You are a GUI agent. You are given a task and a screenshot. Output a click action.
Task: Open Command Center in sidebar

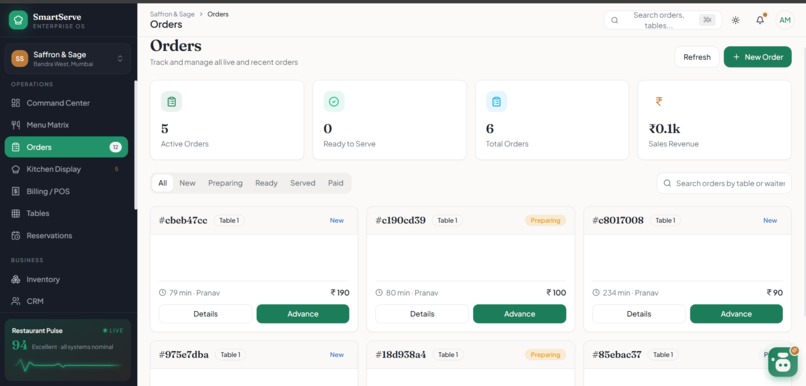(66, 103)
